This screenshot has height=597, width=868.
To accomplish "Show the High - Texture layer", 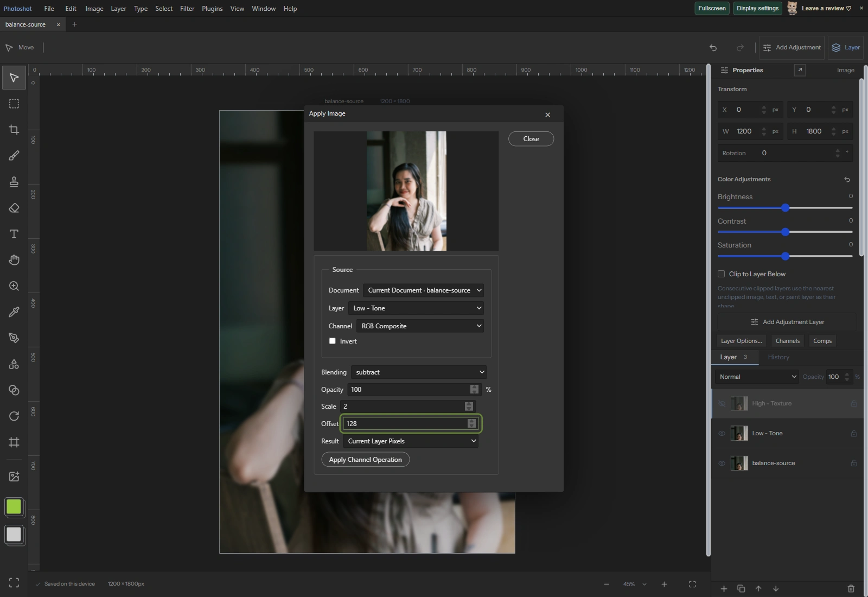I will point(722,404).
